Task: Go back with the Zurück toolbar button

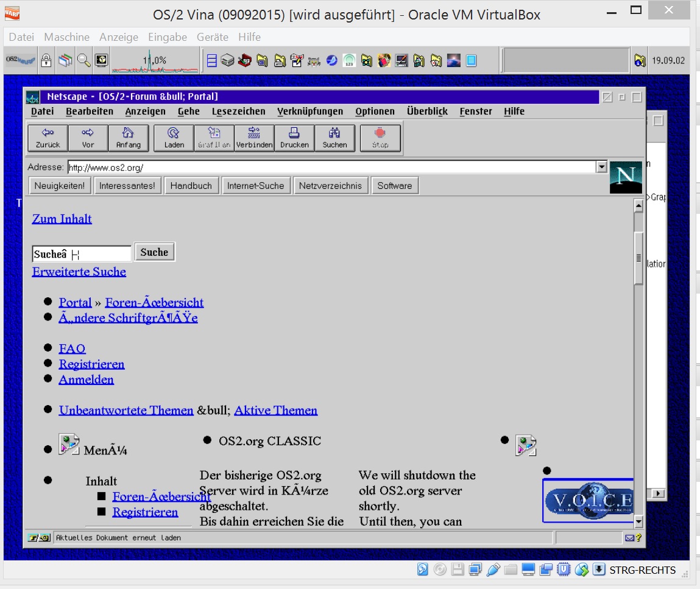Action: point(48,138)
